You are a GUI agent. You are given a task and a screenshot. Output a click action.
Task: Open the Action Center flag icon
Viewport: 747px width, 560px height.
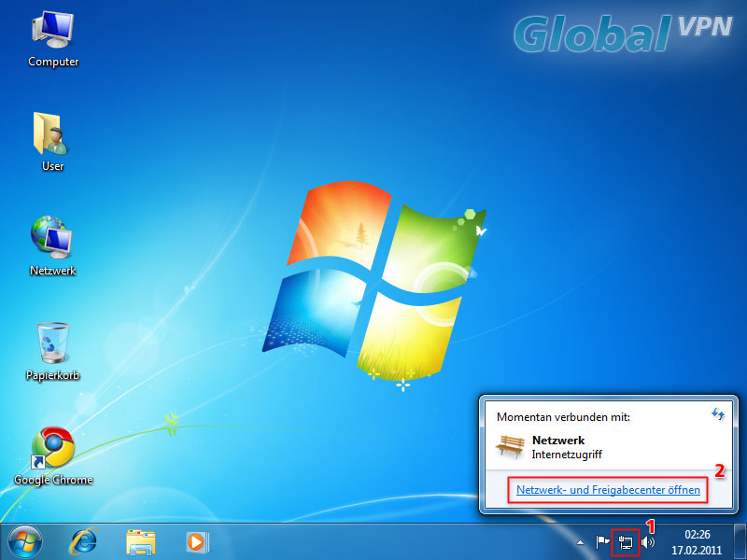coord(603,542)
